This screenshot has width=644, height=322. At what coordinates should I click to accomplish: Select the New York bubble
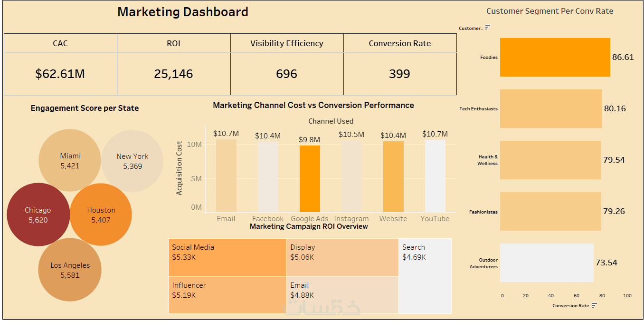pyautogui.click(x=133, y=161)
